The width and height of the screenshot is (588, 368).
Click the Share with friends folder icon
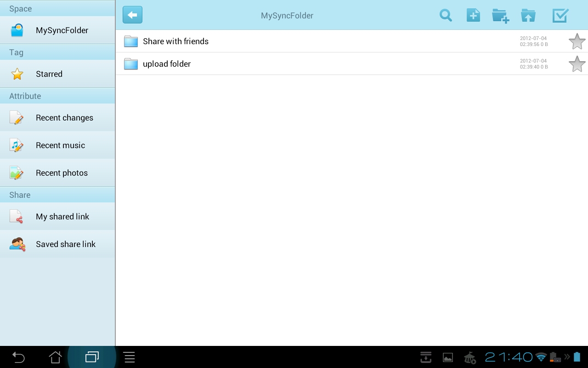click(x=131, y=41)
